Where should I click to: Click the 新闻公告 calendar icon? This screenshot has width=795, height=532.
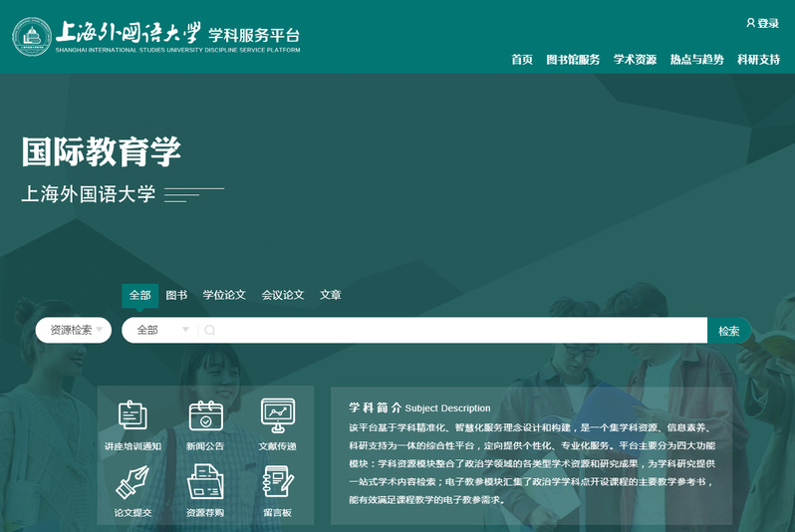pyautogui.click(x=205, y=415)
